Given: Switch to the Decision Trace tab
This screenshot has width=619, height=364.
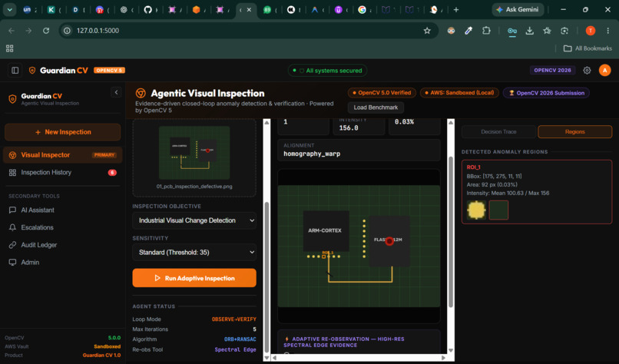Looking at the screenshot, I should (498, 132).
